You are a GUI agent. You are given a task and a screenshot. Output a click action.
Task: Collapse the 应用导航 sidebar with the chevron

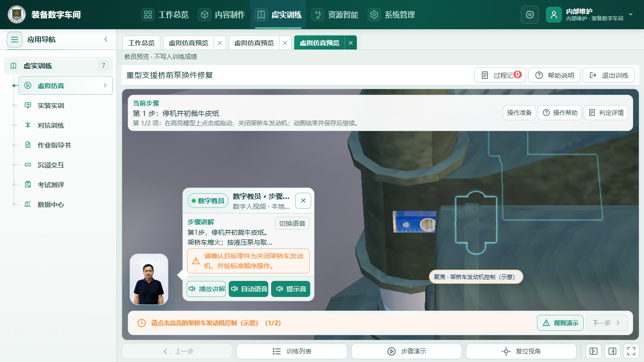click(106, 40)
